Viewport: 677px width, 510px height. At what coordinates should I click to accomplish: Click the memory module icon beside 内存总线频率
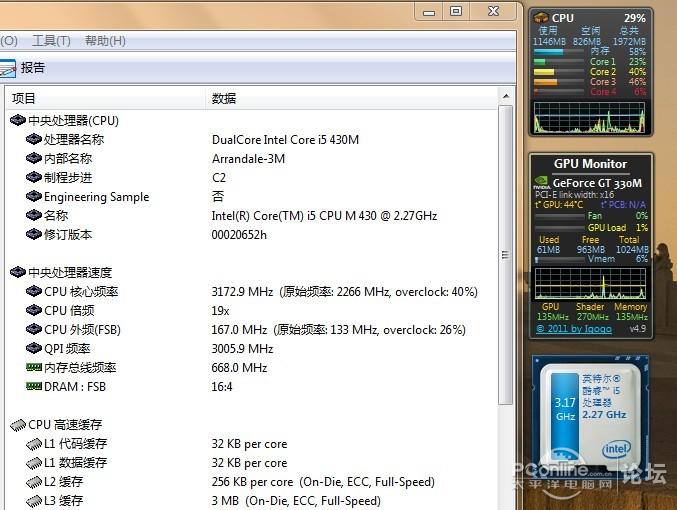34,367
